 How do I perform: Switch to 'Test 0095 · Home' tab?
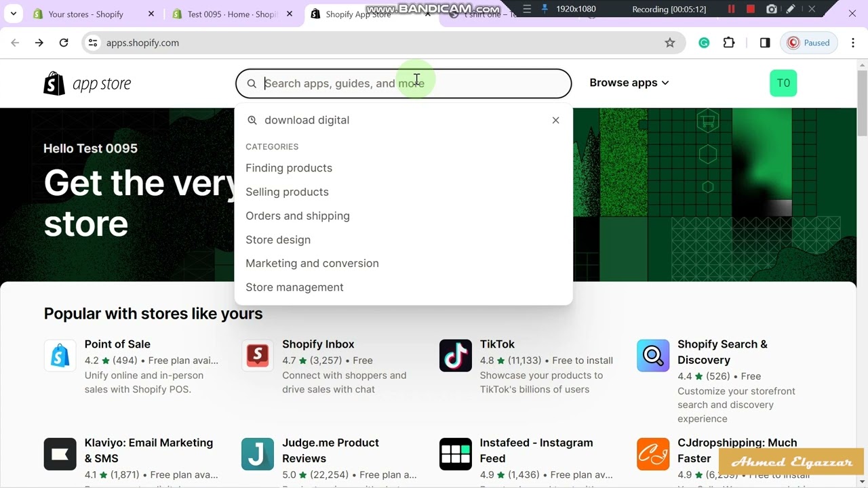[x=232, y=14]
